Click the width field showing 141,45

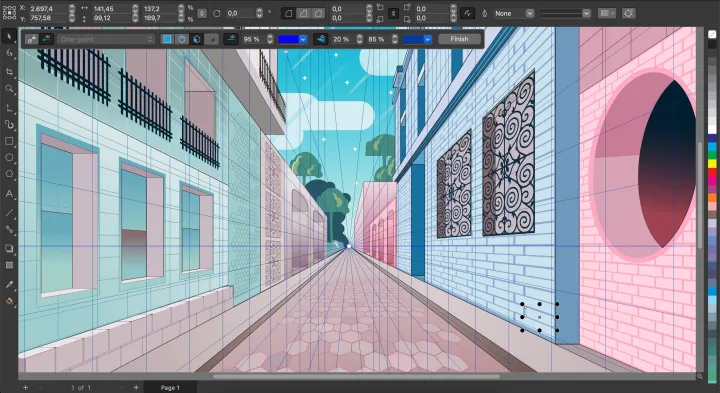[x=112, y=8]
